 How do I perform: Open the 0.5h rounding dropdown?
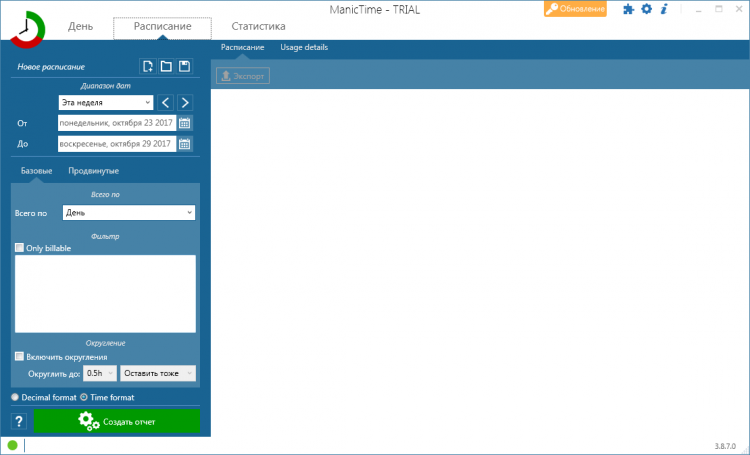point(100,373)
